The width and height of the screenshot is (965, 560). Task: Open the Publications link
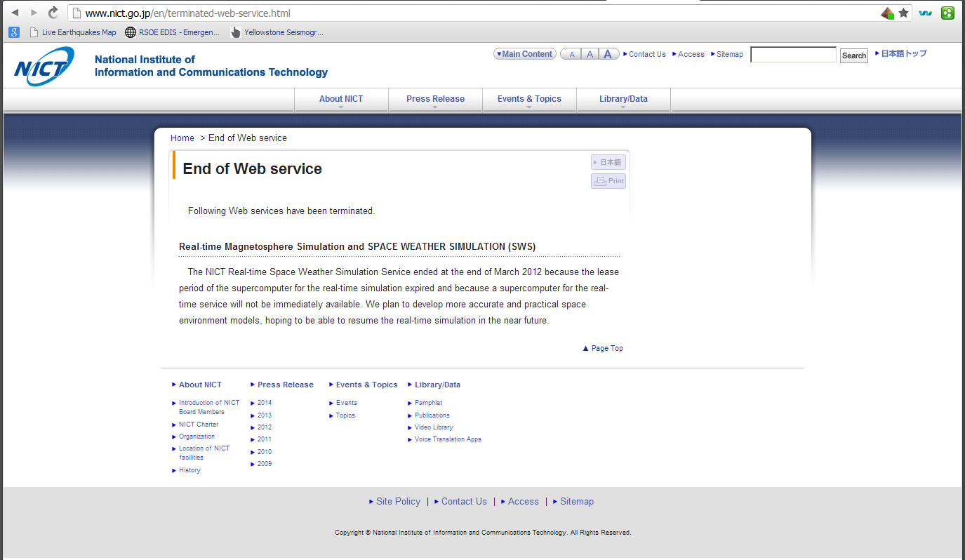tap(432, 415)
